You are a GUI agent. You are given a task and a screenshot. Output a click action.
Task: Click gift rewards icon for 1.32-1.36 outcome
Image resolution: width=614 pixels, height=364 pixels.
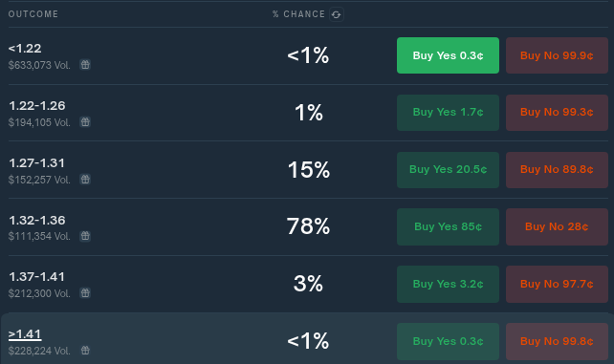85,236
